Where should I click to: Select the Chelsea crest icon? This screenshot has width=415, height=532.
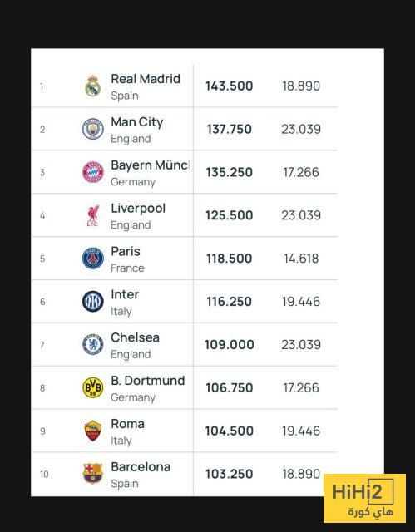tap(92, 345)
